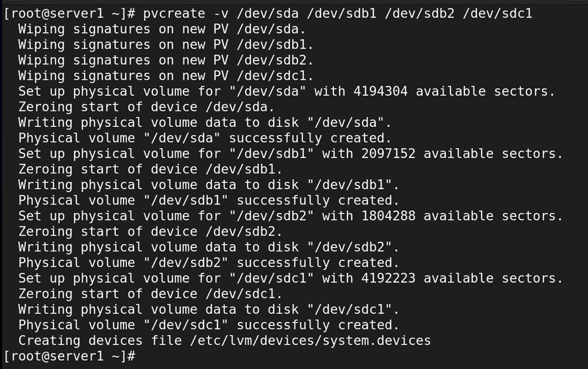Click the pvcreate command text
This screenshot has height=369, width=588.
click(x=174, y=14)
